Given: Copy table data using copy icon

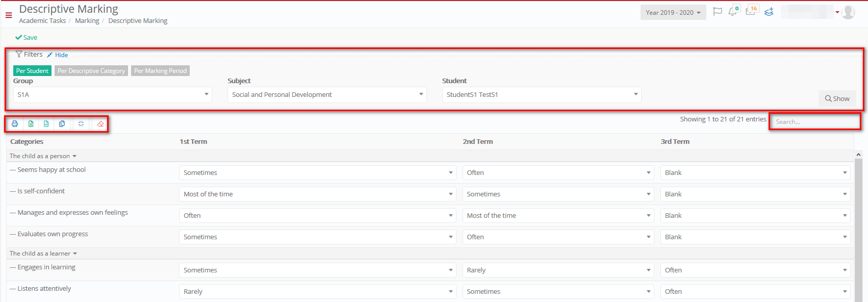Looking at the screenshot, I should [62, 124].
